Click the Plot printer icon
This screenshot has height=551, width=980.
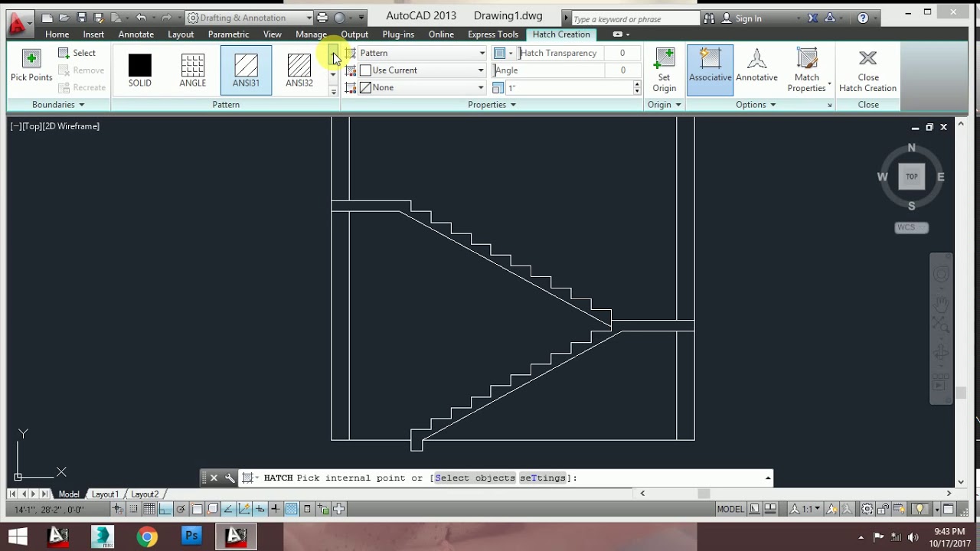(322, 18)
